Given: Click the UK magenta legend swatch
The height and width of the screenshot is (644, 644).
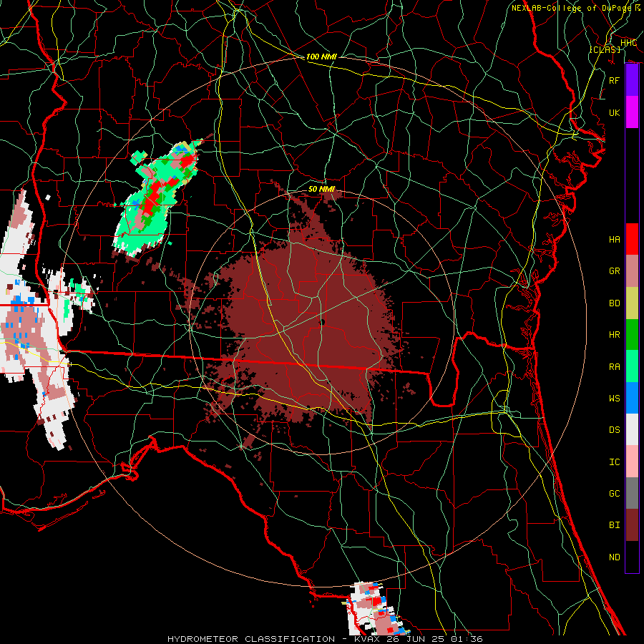Looking at the screenshot, I should 632,112.
